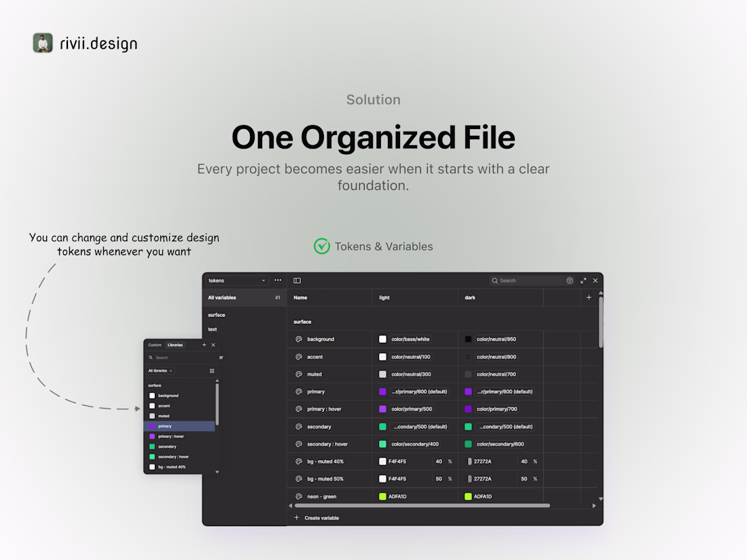The height and width of the screenshot is (560, 747).
Task: Click the horizontal scrollbar of variables table
Action: coord(422,505)
